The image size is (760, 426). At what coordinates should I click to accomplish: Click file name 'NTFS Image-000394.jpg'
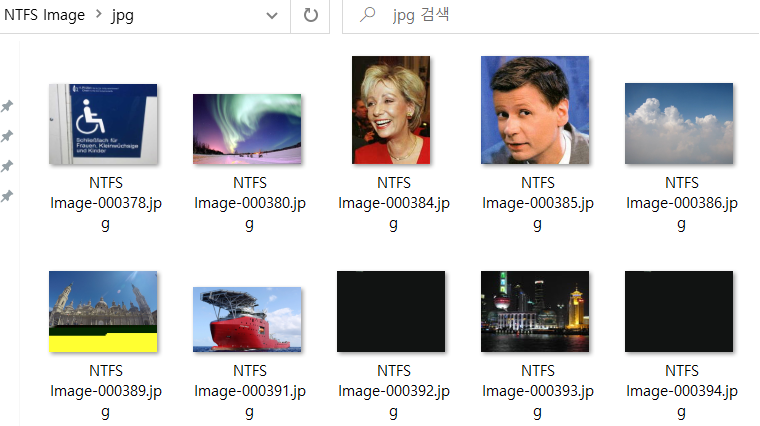pos(681,391)
